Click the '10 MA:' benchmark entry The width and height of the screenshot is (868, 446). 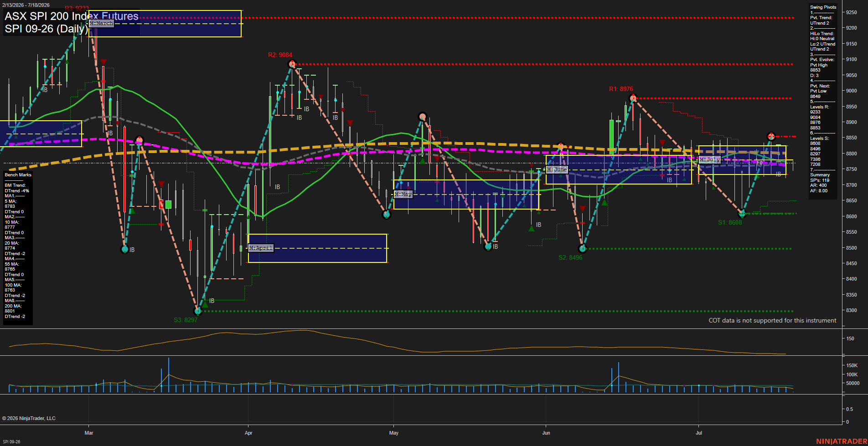click(x=11, y=222)
